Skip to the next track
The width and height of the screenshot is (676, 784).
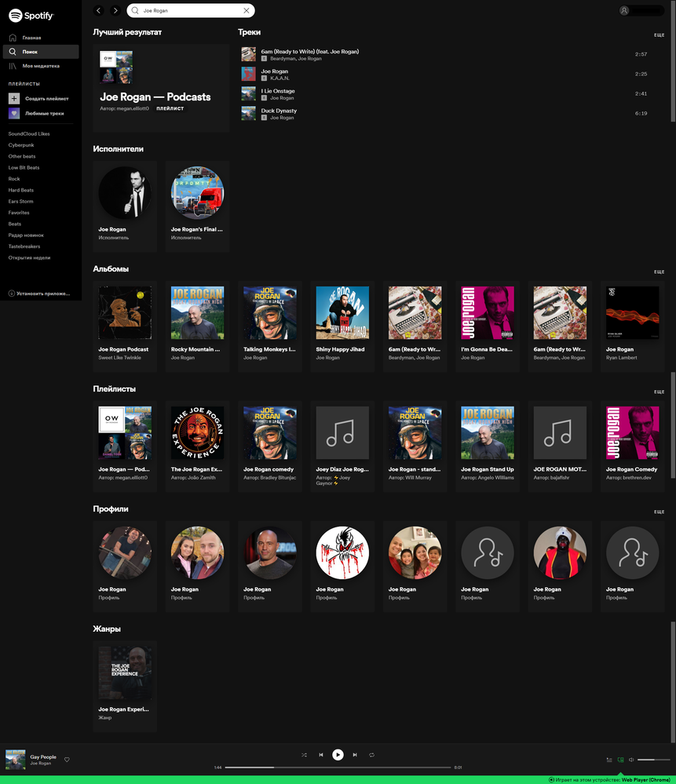click(x=355, y=755)
